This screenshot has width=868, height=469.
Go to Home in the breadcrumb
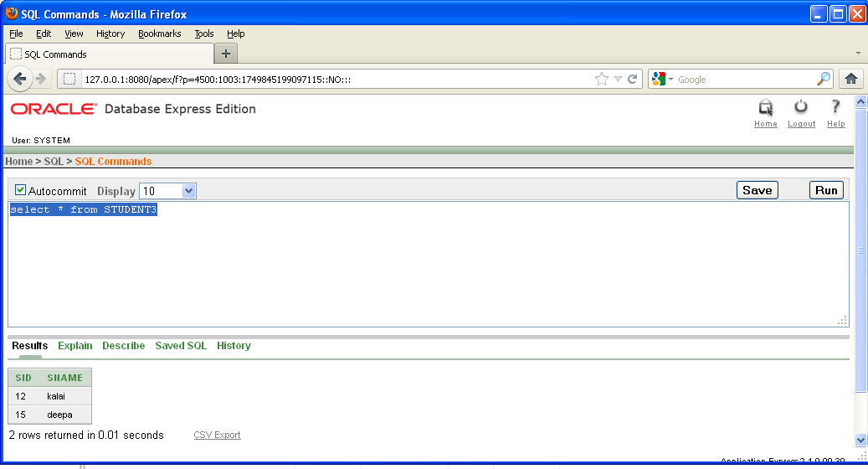click(18, 161)
